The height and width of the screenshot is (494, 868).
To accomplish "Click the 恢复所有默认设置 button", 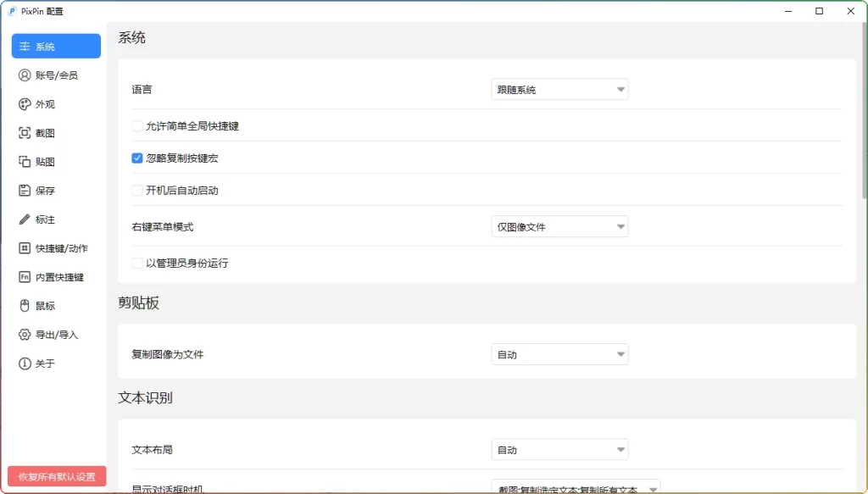I will (x=56, y=476).
